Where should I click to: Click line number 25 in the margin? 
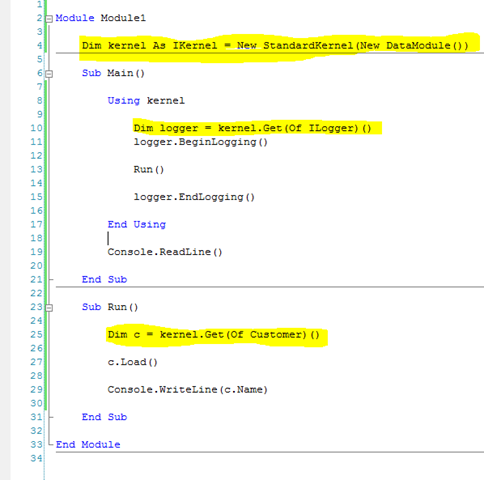[x=36, y=335]
